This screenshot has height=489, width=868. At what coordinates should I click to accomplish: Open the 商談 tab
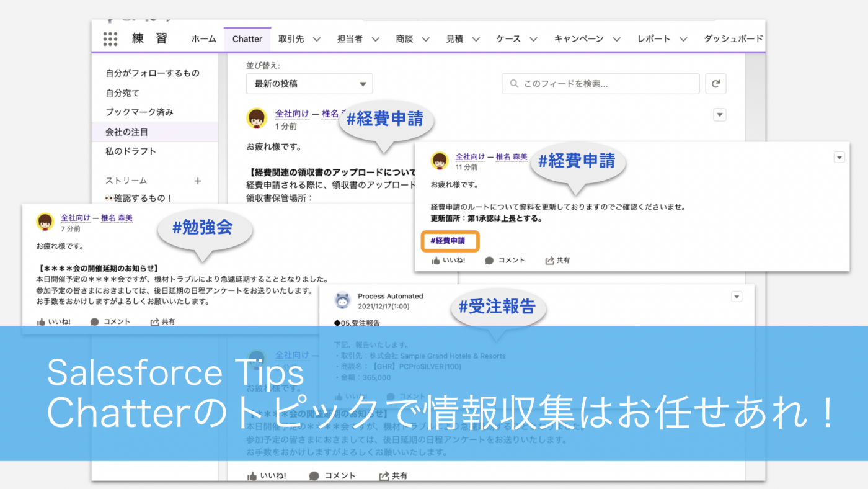[404, 38]
